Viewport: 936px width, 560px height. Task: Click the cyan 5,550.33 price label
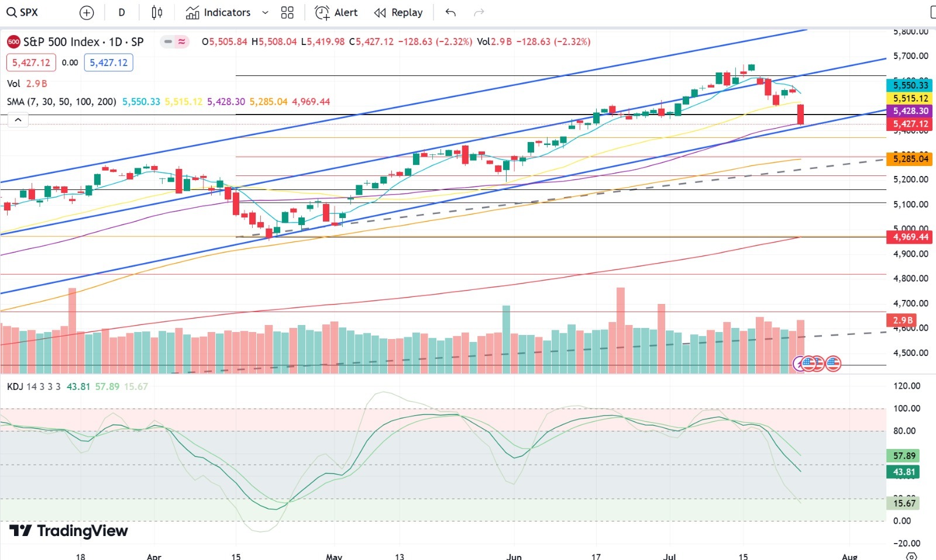pos(910,85)
